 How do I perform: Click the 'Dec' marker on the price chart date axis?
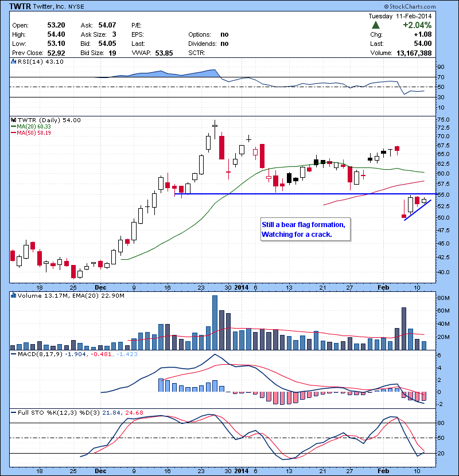(100, 287)
